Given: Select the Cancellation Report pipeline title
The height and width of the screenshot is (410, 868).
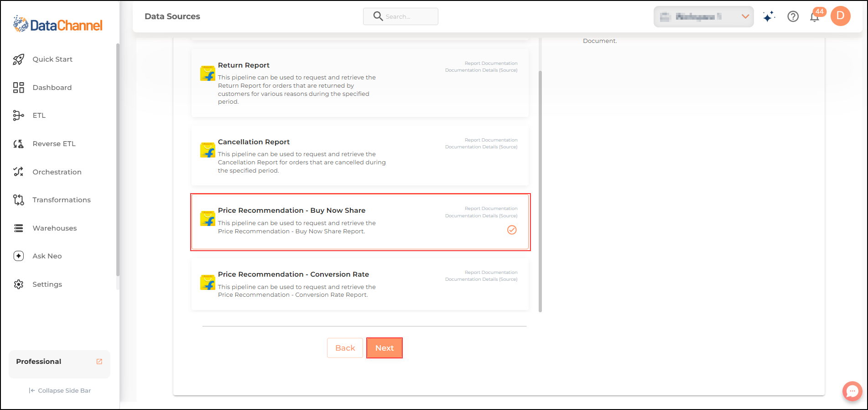Looking at the screenshot, I should click(254, 142).
